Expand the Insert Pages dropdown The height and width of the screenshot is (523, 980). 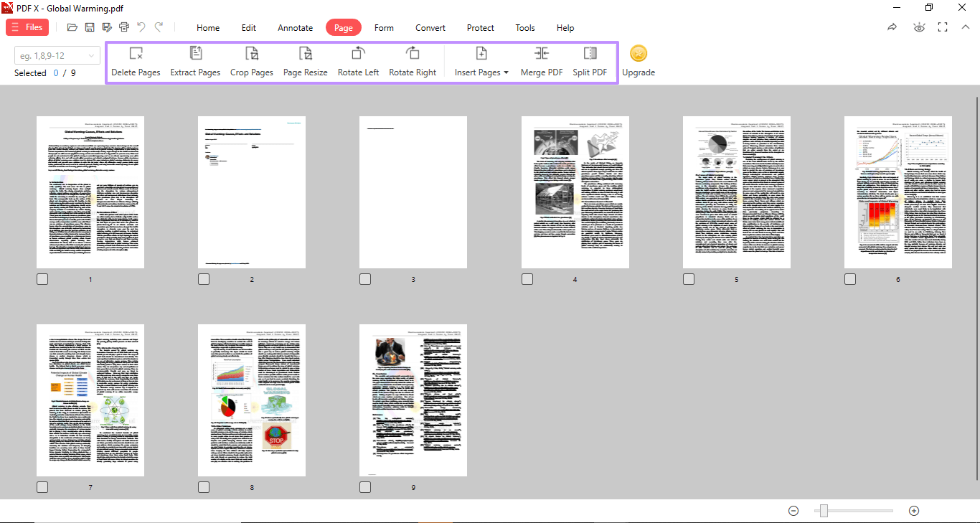click(x=506, y=72)
